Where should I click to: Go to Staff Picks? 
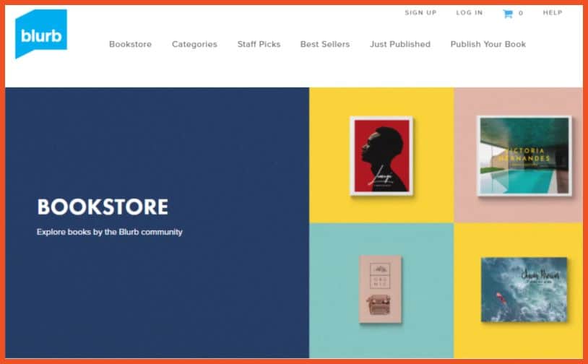tap(259, 44)
